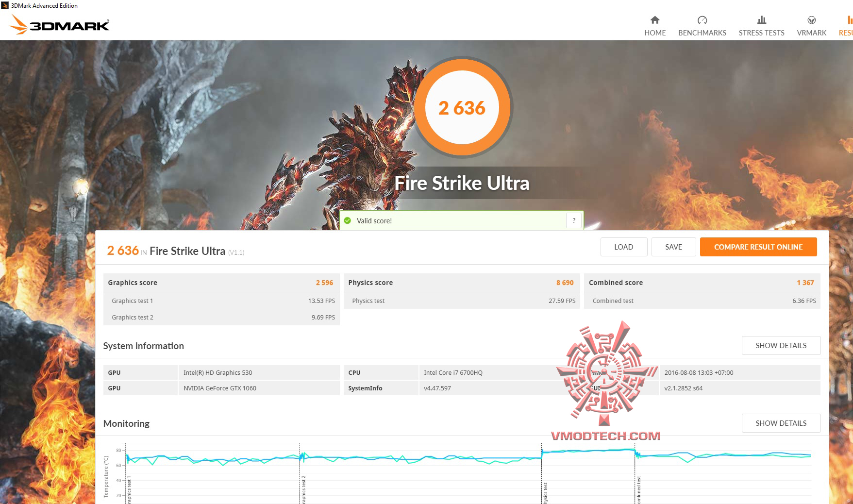Click SystemInfo version v4.47.597
This screenshot has width=853, height=504.
pos(437,388)
